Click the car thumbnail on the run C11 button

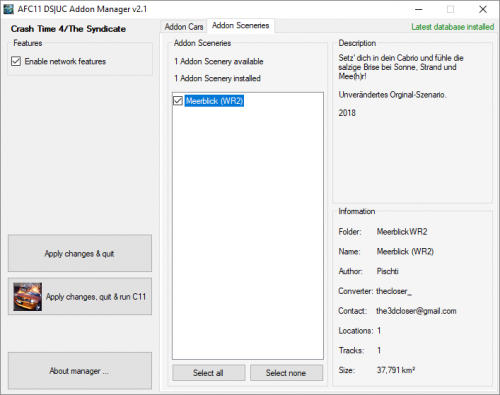(28, 297)
